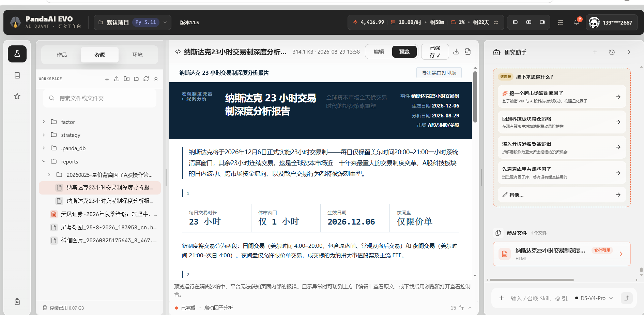Download the report file icon
Image resolution: width=644 pixels, height=315 pixels.
click(x=456, y=52)
